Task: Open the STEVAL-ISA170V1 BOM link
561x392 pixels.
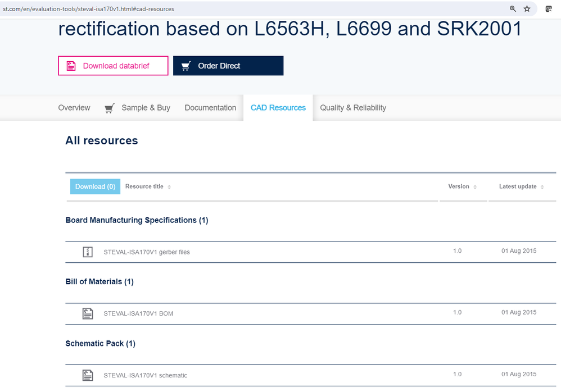Action: [x=138, y=313]
